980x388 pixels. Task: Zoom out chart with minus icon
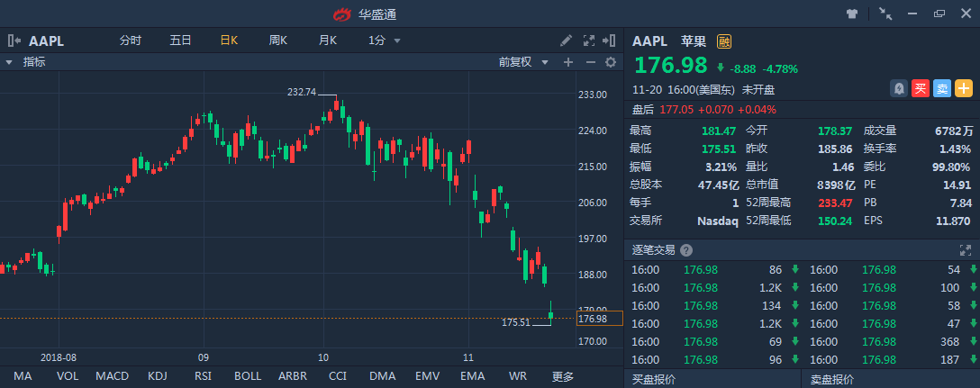[x=590, y=62]
